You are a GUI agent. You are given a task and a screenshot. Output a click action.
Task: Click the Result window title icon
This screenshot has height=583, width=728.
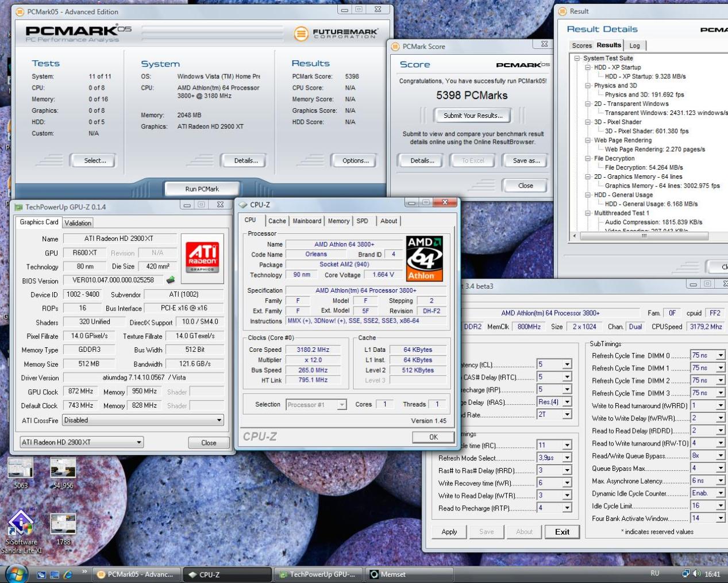pyautogui.click(x=562, y=11)
